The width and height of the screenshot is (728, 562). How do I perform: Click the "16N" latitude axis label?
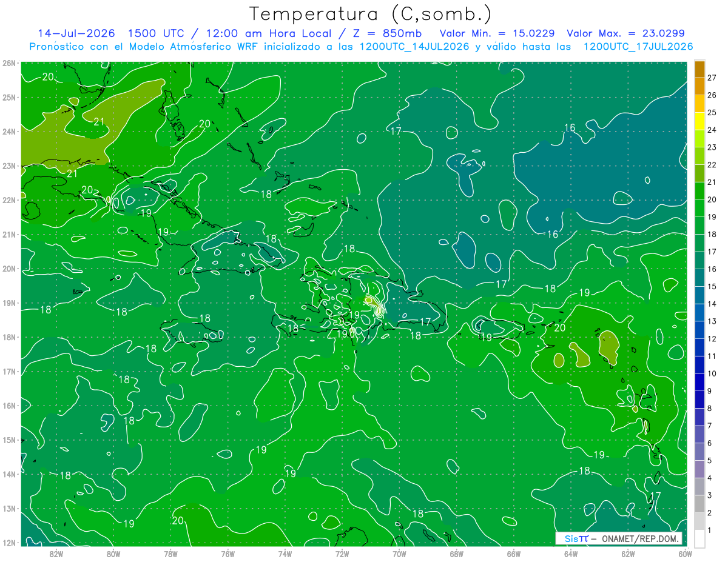[8, 406]
